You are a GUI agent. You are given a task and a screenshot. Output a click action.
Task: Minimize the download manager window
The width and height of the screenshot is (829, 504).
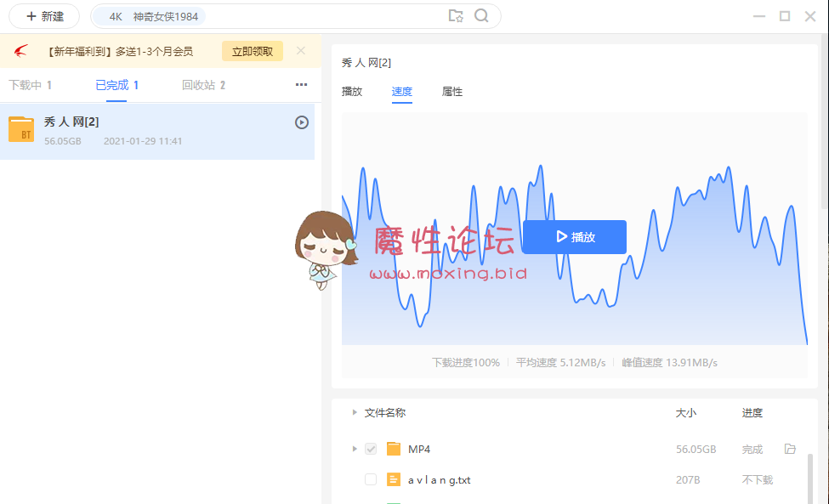click(759, 16)
